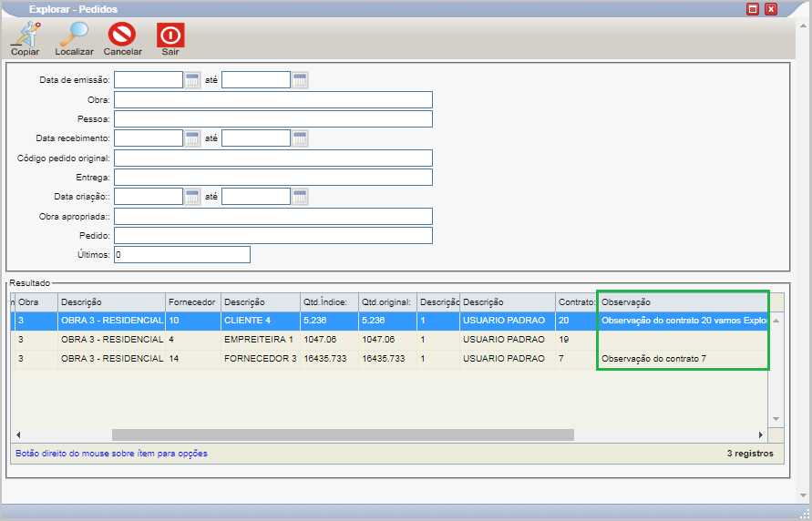This screenshot has width=812, height=521.
Task: Click the grid horizontal scrollbar thumb
Action: [343, 435]
